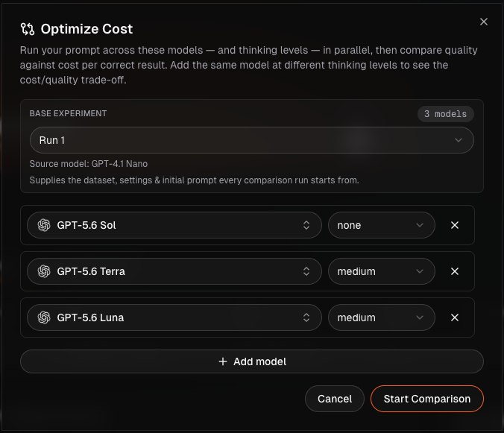Remove the GPT-5.6 Sol row
This screenshot has width=504, height=433.
455,225
